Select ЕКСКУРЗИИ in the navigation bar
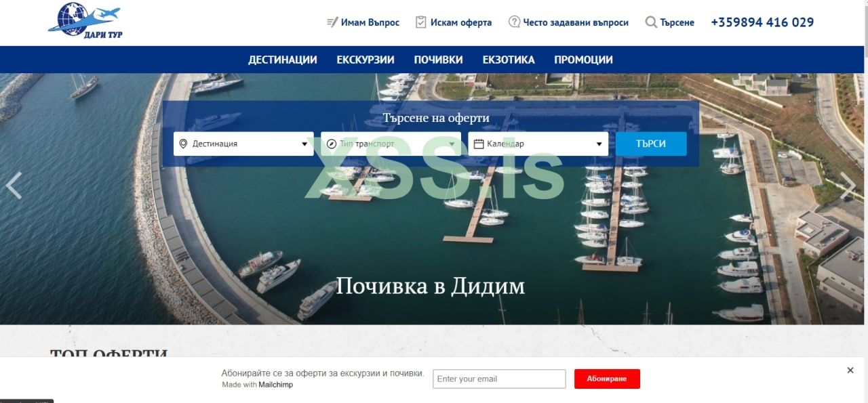868x403 pixels. pyautogui.click(x=366, y=60)
